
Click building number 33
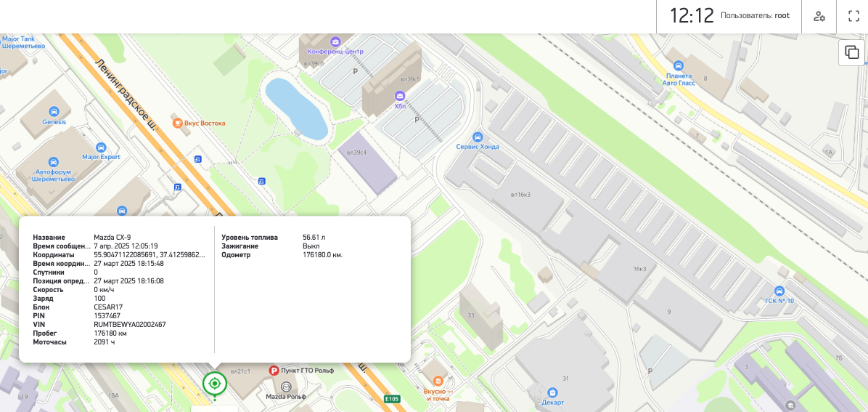pyautogui.click(x=471, y=315)
